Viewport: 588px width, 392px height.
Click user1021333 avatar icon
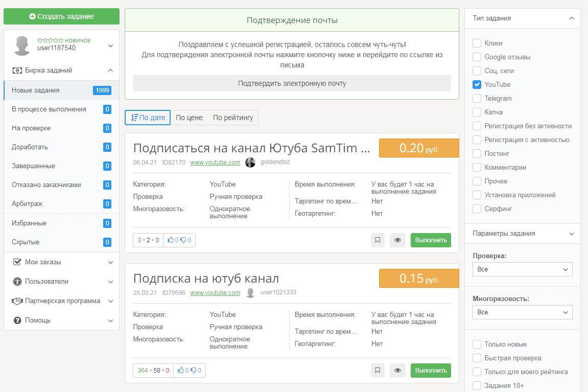click(x=250, y=292)
